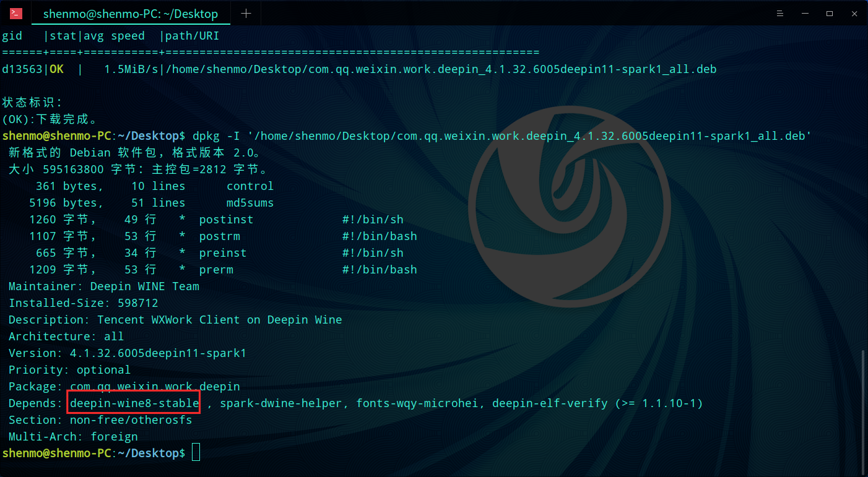Click the '665 字节' size value

[66, 253]
